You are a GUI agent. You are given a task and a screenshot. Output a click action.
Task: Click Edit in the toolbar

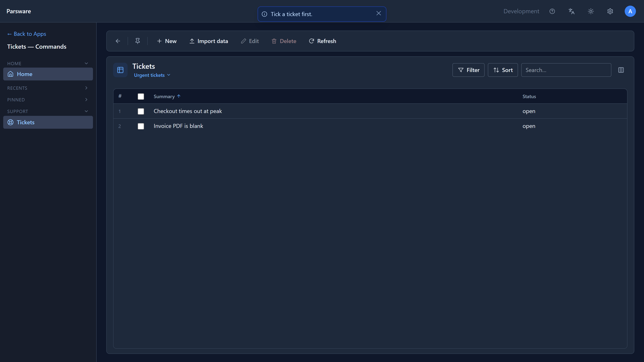[250, 41]
